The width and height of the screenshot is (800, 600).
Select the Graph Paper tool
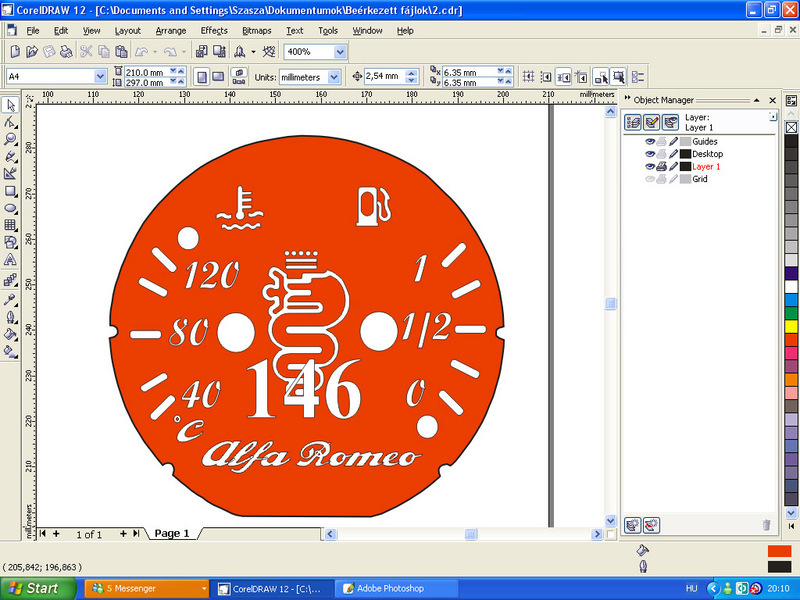[x=10, y=225]
